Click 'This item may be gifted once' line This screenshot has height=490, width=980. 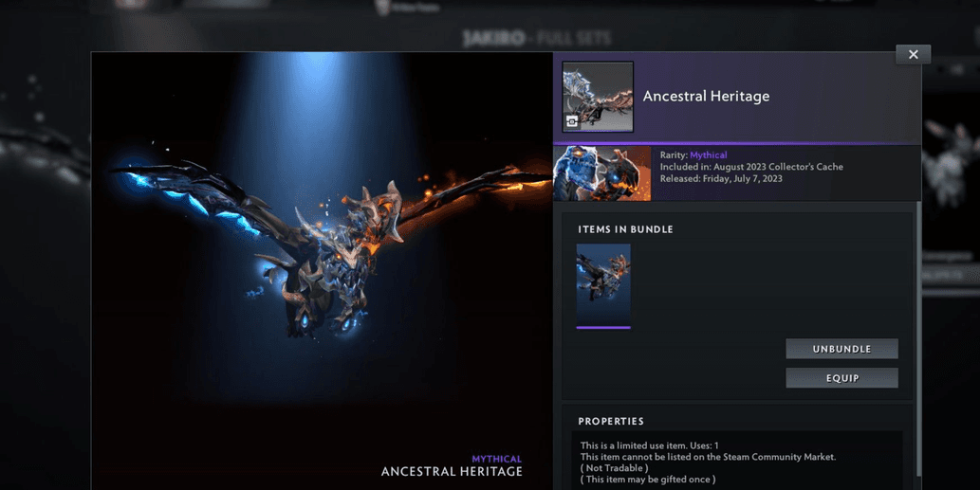tap(648, 480)
